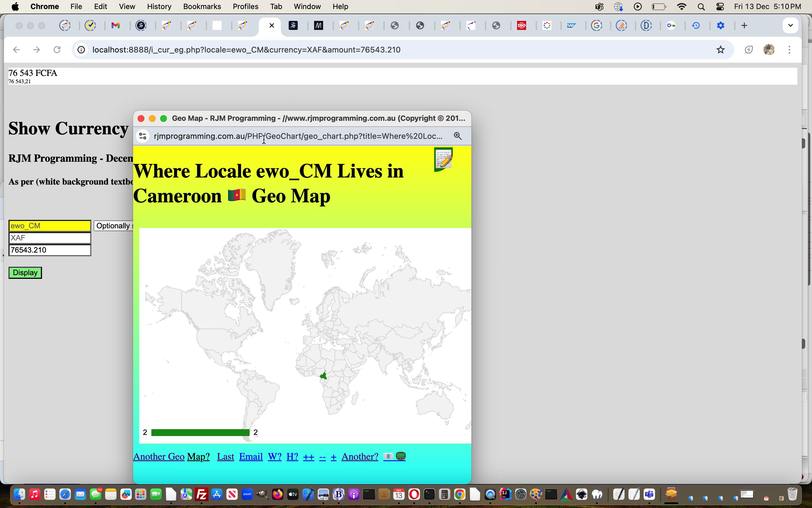Open the Window menu
The height and width of the screenshot is (508, 812).
(x=307, y=6)
